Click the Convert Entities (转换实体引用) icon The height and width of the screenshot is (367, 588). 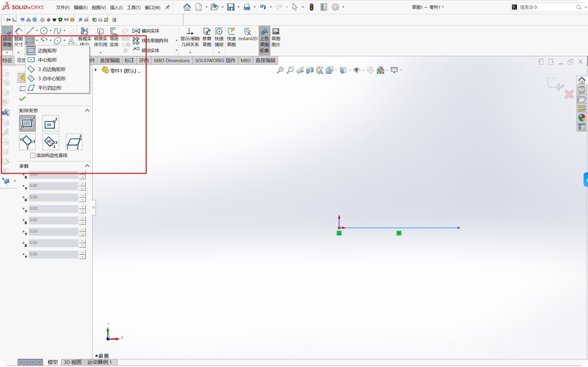coord(101,31)
